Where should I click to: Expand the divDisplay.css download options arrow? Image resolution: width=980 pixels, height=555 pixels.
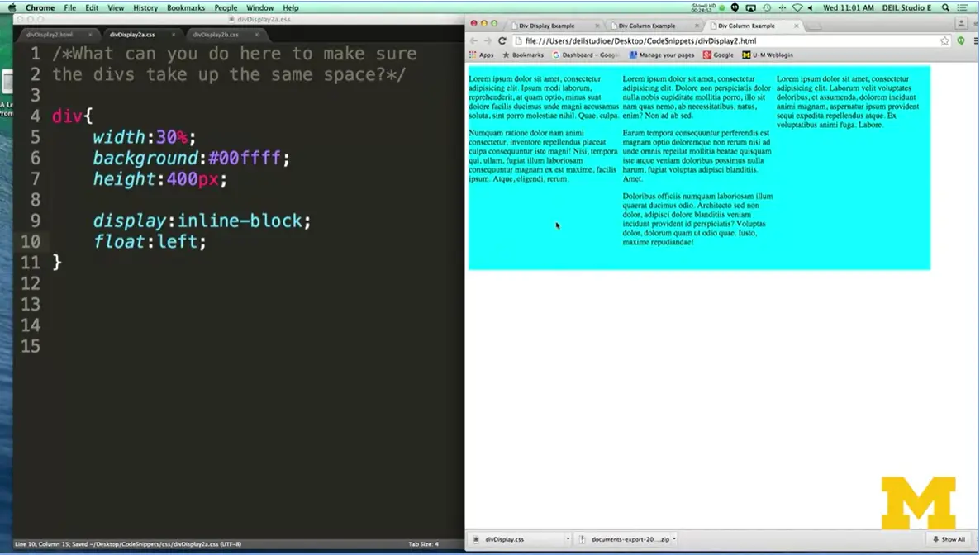click(568, 539)
